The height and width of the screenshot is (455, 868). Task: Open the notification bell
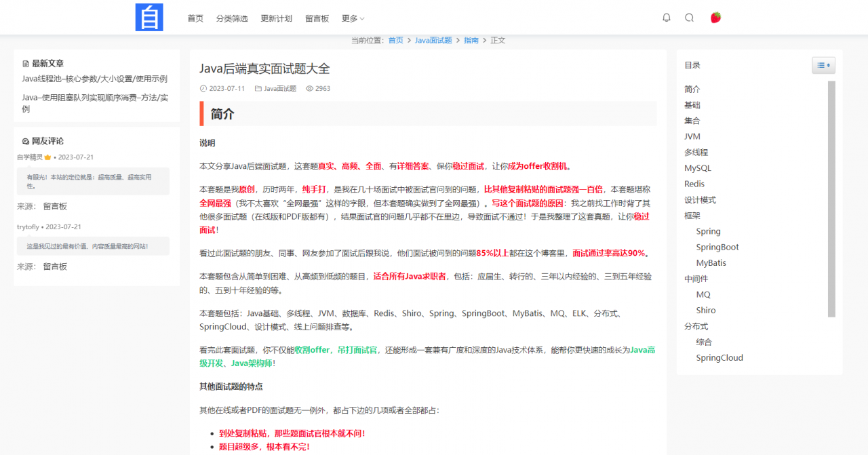pos(666,18)
